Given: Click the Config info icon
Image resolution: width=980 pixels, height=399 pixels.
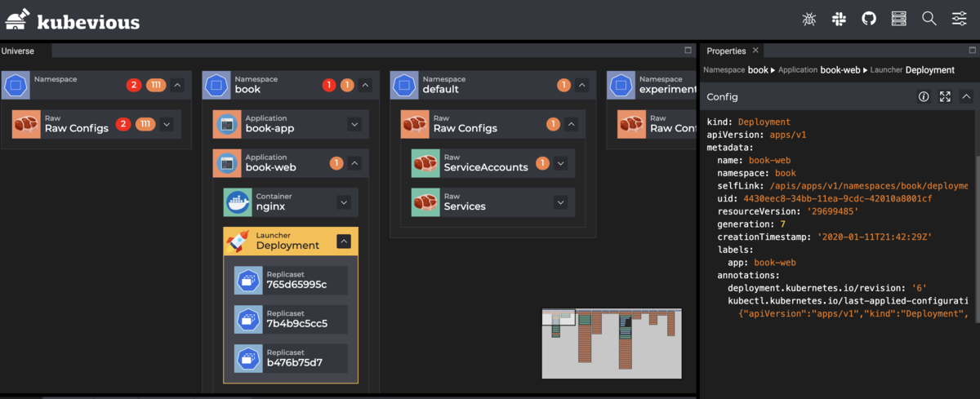Looking at the screenshot, I should coord(924,96).
